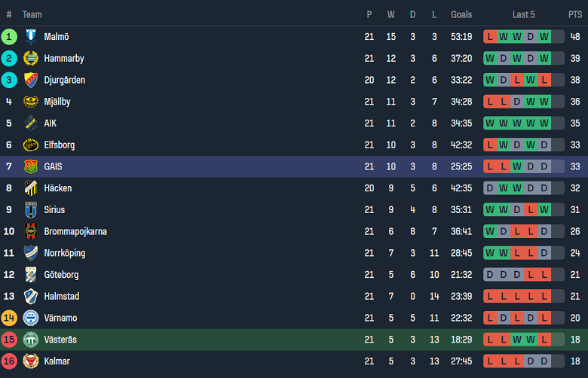Click the Last 5 column header
The width and height of the screenshot is (588, 378).
click(524, 14)
